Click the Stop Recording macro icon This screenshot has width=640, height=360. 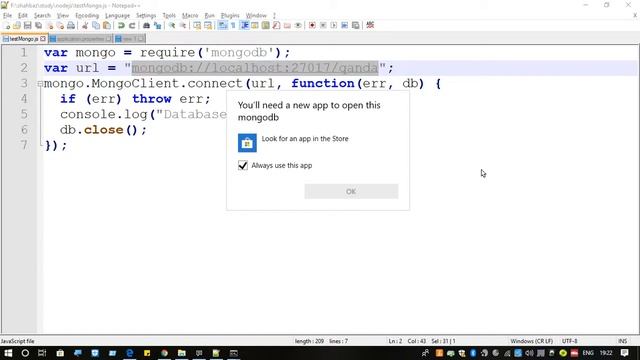[x=323, y=25]
